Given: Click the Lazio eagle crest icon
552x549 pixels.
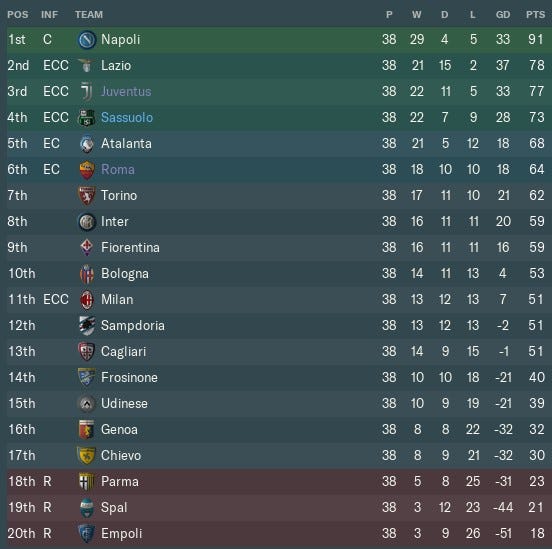Looking at the screenshot, I should (86, 65).
